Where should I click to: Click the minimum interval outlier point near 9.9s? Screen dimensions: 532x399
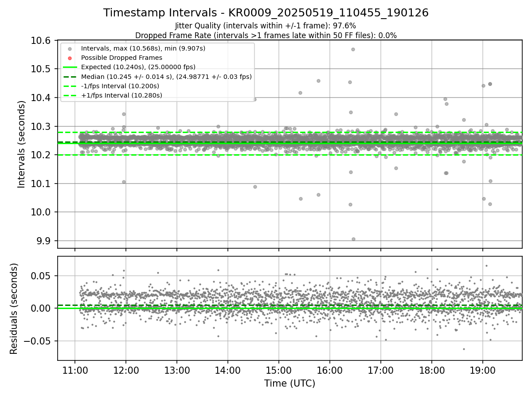click(x=353, y=239)
